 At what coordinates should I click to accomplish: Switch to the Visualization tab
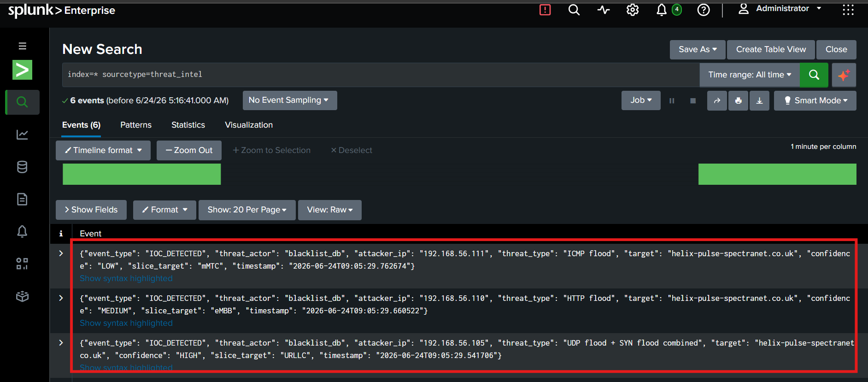[249, 125]
